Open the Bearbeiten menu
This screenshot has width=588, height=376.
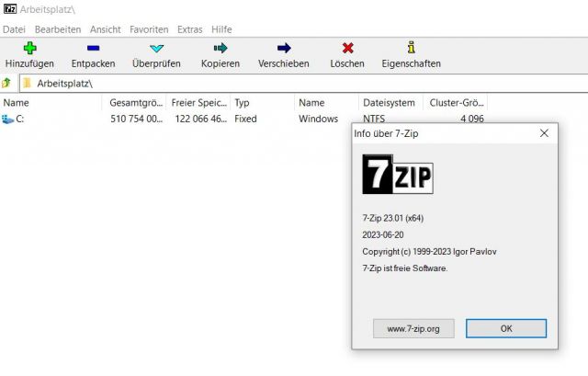(x=58, y=29)
